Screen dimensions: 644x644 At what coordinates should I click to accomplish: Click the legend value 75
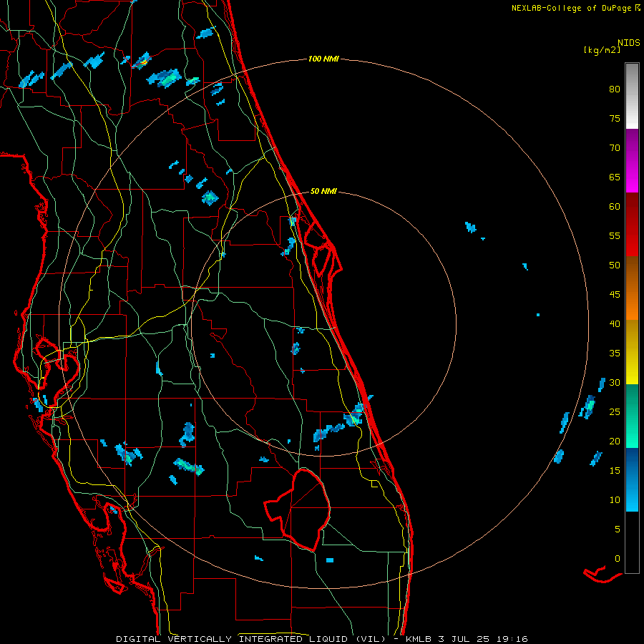click(615, 119)
